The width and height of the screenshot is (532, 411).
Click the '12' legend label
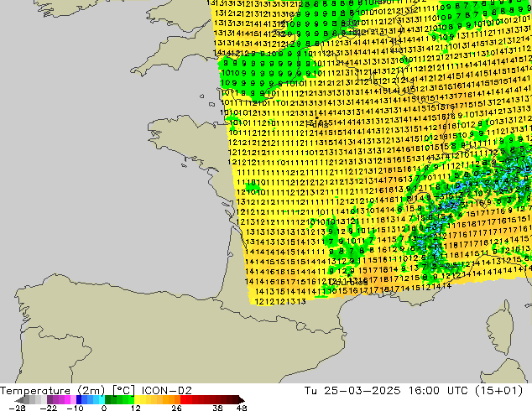pyautogui.click(x=136, y=408)
